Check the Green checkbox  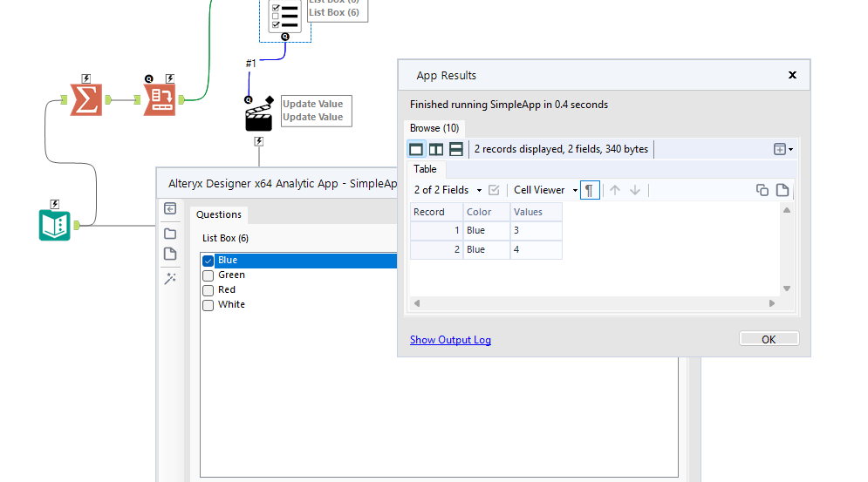pos(208,275)
